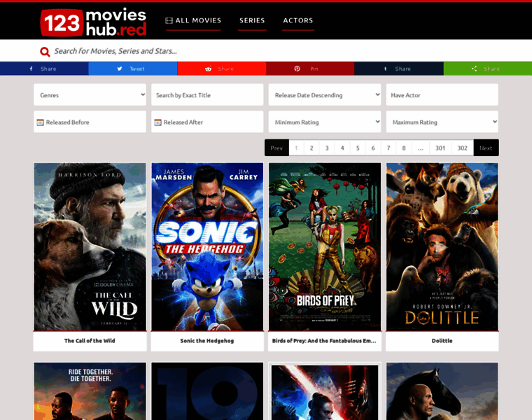532x420 pixels.
Task: Open the Sonic the Hedgehog poster
Action: point(207,247)
